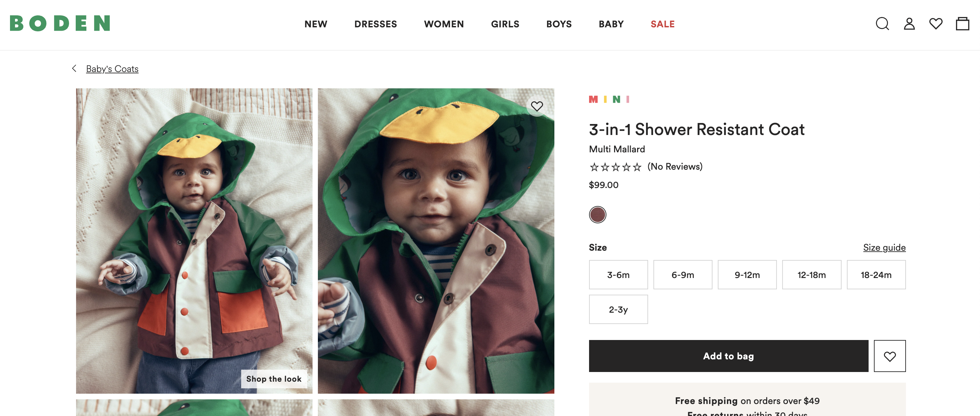Image resolution: width=980 pixels, height=416 pixels.
Task: Click heart icon on product image
Action: [x=537, y=106]
